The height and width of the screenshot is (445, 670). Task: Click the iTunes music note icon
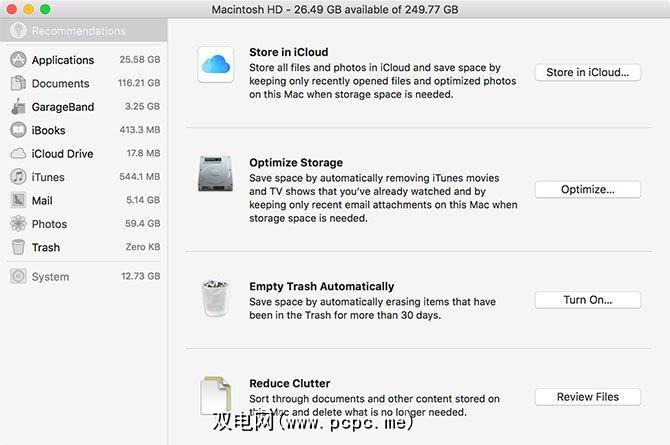point(18,177)
